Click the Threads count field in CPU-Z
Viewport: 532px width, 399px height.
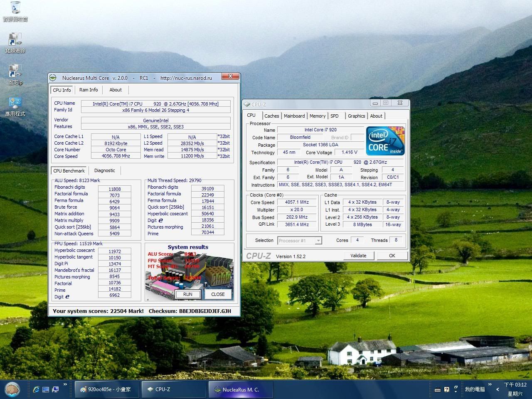point(396,240)
